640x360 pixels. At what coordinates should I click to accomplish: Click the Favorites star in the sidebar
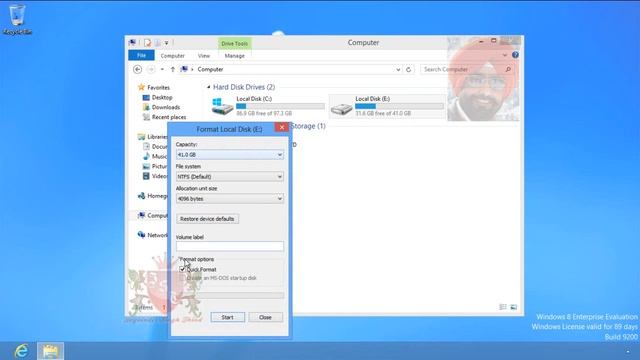[x=141, y=87]
